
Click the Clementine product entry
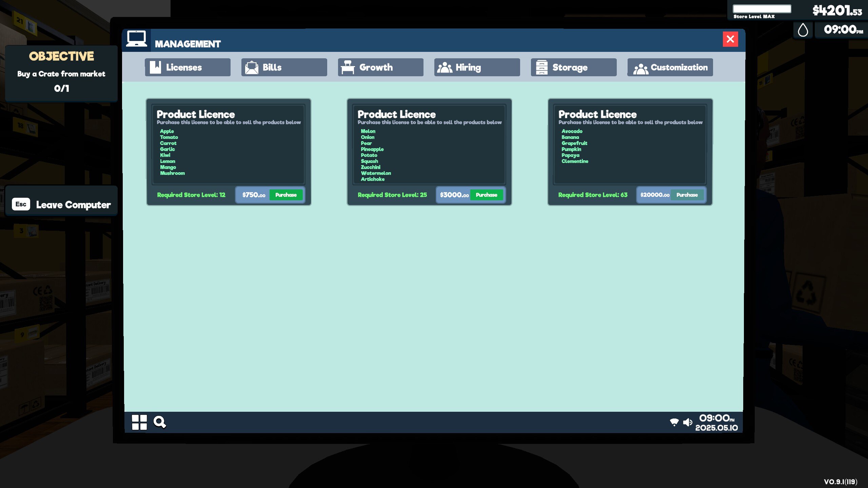point(575,161)
